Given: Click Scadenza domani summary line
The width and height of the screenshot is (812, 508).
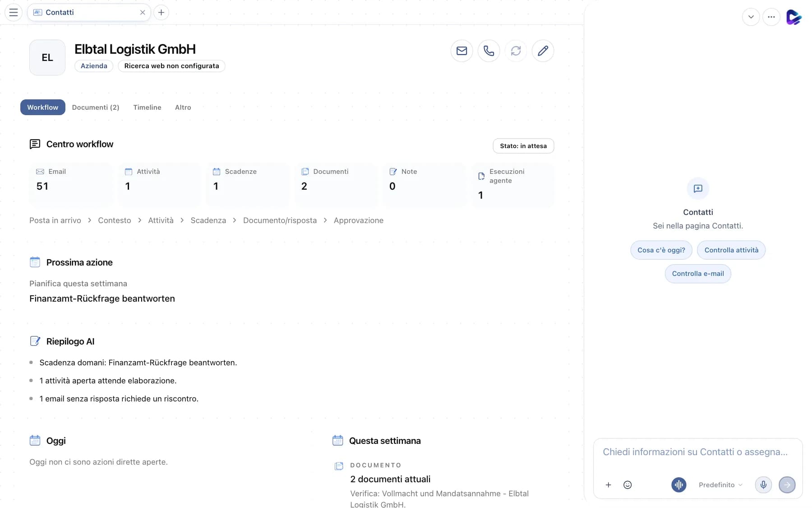Looking at the screenshot, I should (x=138, y=363).
